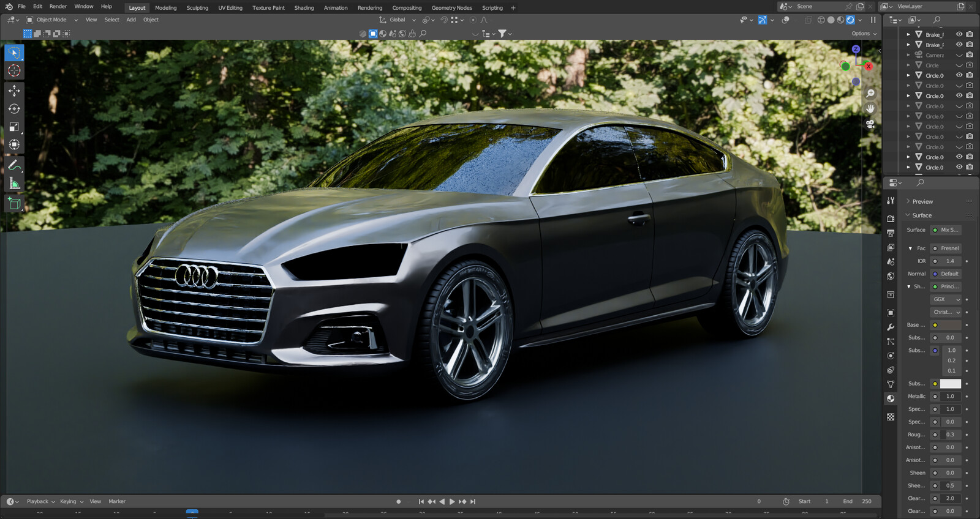Open the Output properties tab
Image resolution: width=980 pixels, height=519 pixels.
(891, 233)
